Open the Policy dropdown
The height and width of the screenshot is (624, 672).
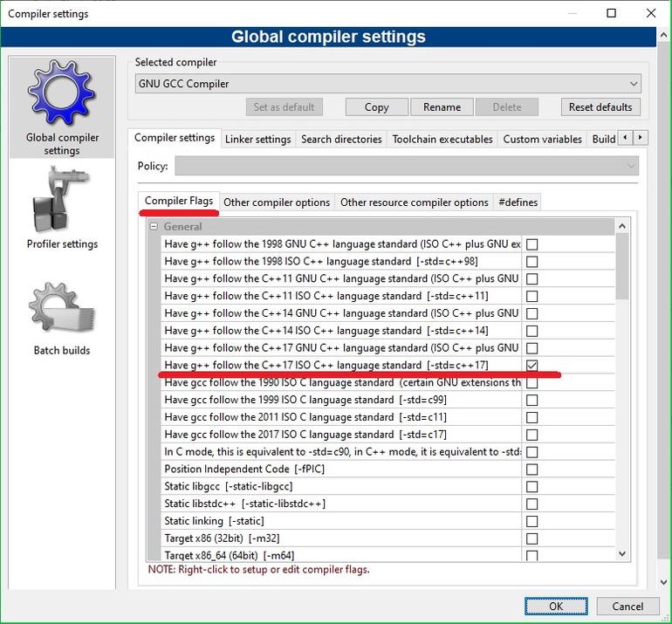pos(407,166)
